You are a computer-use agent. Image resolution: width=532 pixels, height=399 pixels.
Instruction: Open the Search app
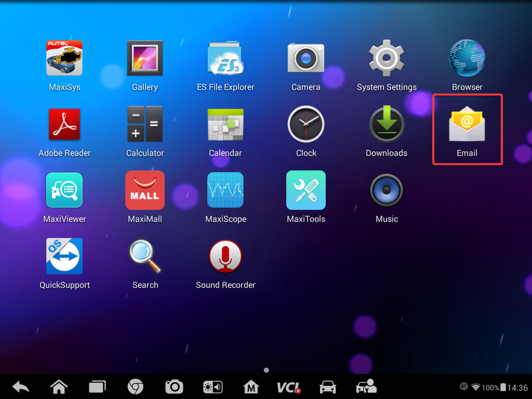coord(145,256)
